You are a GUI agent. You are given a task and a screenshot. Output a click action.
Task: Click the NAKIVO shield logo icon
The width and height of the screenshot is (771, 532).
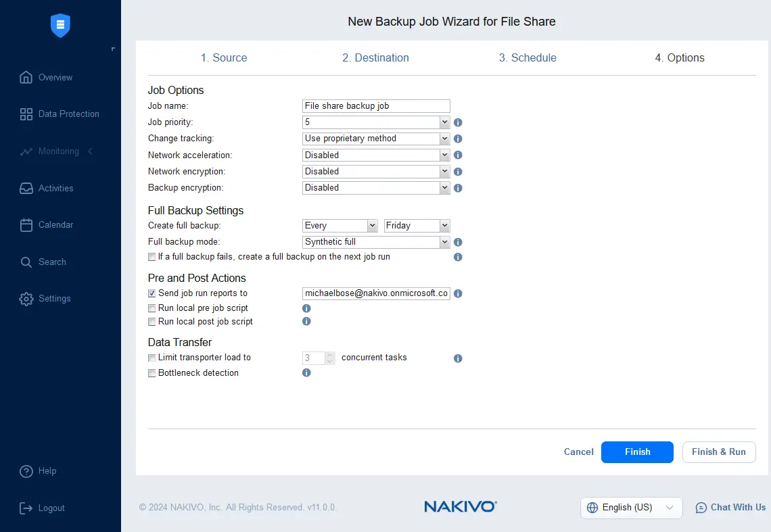(x=60, y=25)
